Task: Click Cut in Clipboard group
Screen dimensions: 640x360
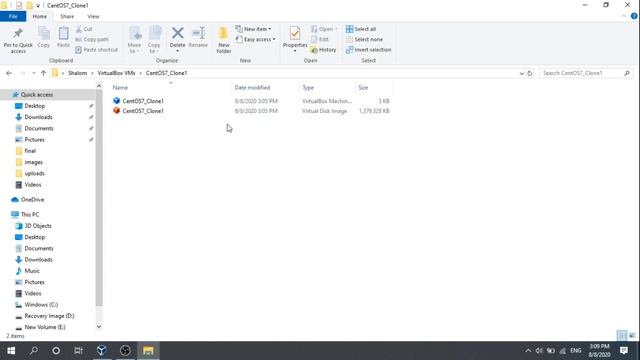Action: click(x=84, y=29)
